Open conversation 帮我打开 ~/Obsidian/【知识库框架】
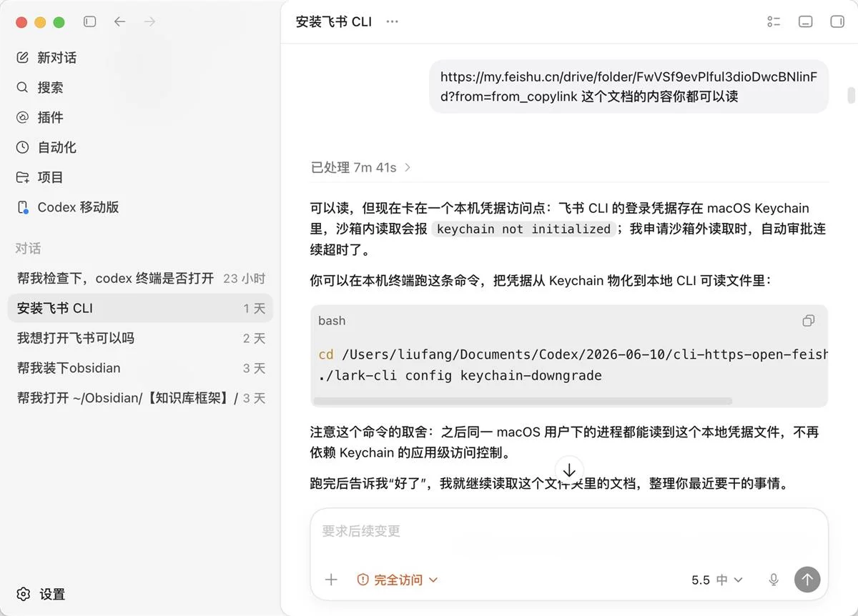The image size is (858, 616). pyautogui.click(x=141, y=398)
